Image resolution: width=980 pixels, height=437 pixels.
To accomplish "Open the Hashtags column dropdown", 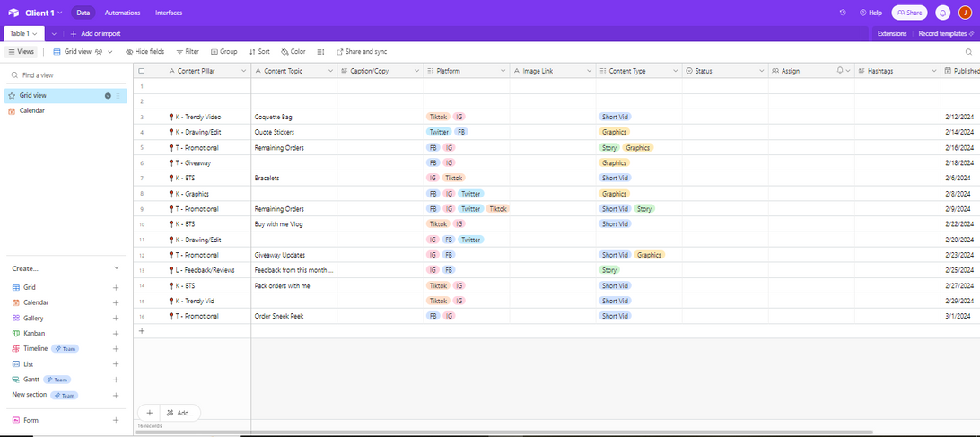I will pyautogui.click(x=933, y=71).
